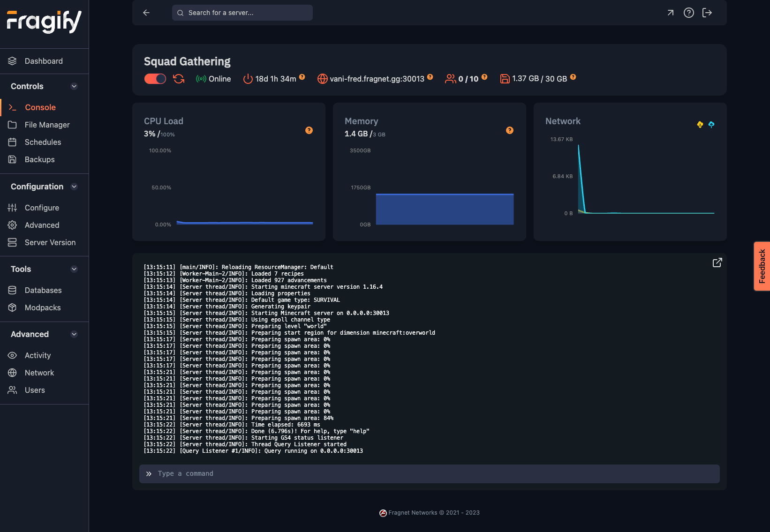The height and width of the screenshot is (532, 770).
Task: Open the Feedback side tab
Action: pos(762,266)
